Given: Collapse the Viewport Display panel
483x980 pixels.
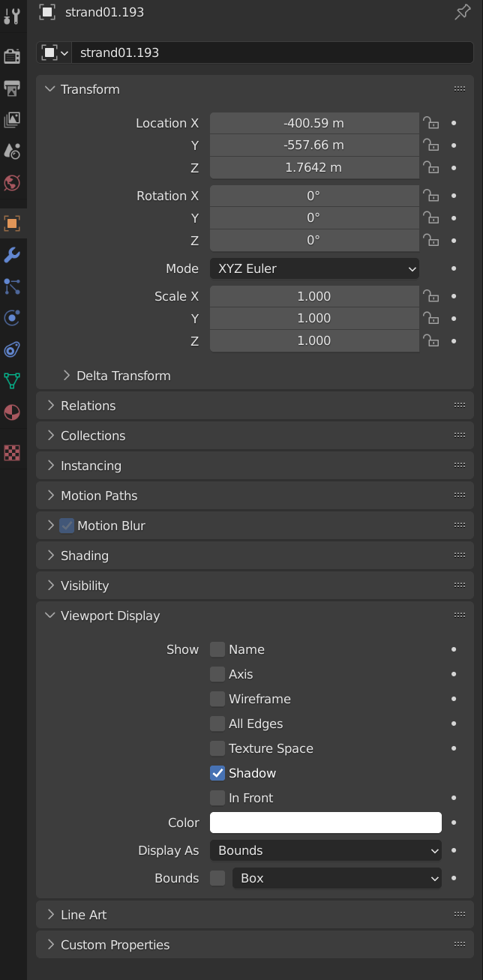Looking at the screenshot, I should [x=50, y=616].
